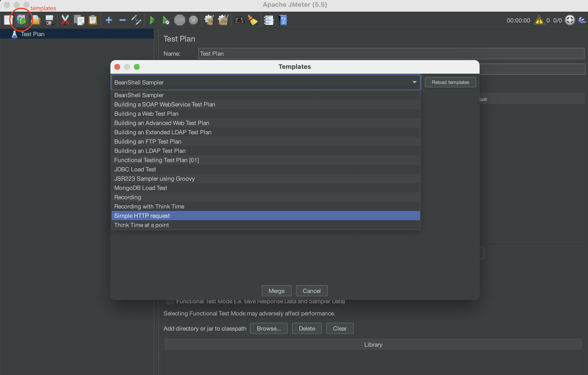
Task: Choose Simple HTTP request template
Action: (266, 216)
